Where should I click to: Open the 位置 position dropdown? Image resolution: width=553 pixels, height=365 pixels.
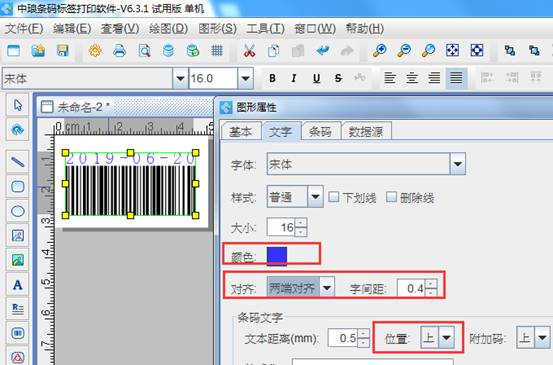coord(446,337)
